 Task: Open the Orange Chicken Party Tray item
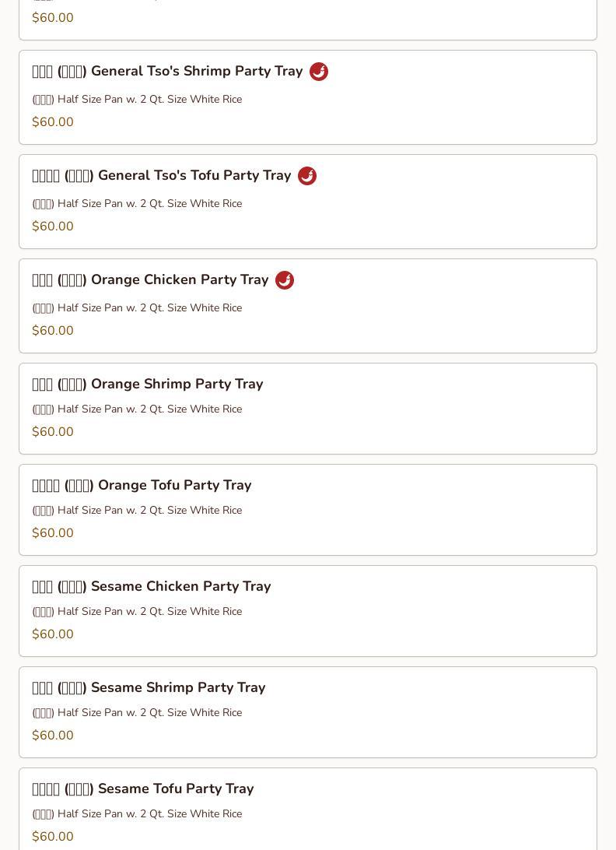tap(150, 280)
